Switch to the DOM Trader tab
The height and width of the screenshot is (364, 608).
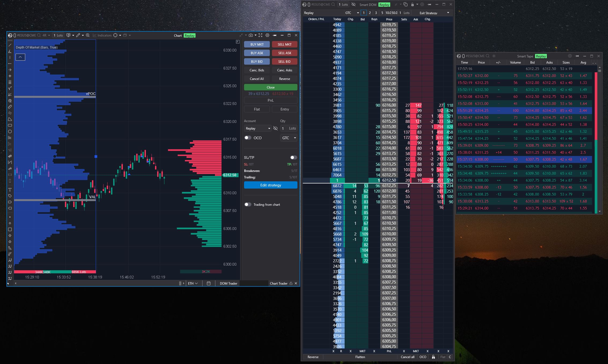pos(229,283)
